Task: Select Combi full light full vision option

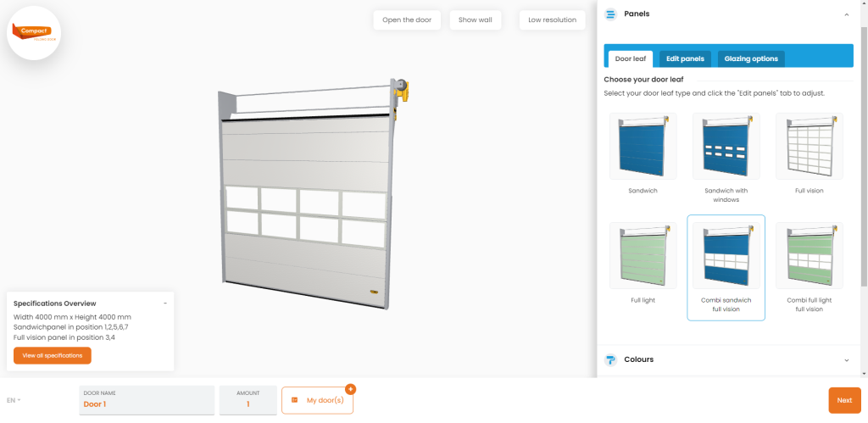Action: pos(809,256)
